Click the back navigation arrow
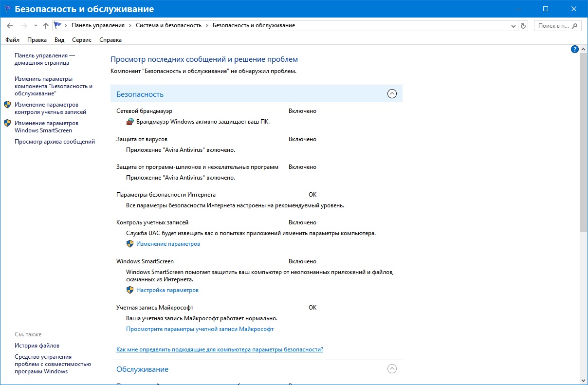Viewport: 588px width, 385px height. [10, 25]
